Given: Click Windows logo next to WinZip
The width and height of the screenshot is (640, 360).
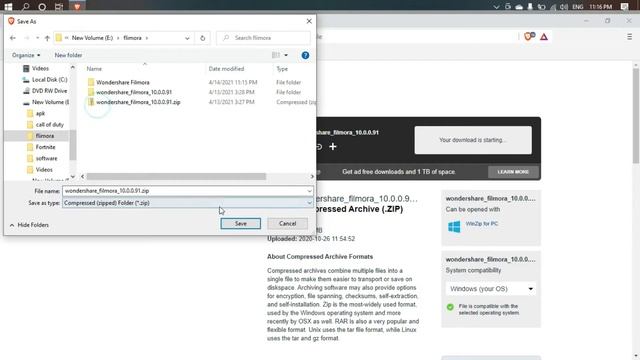Looking at the screenshot, I should click(x=454, y=227).
